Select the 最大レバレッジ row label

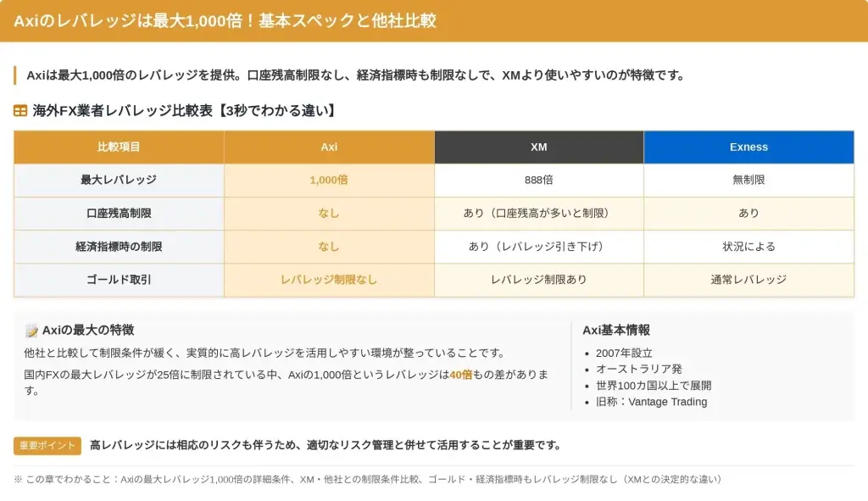119,180
